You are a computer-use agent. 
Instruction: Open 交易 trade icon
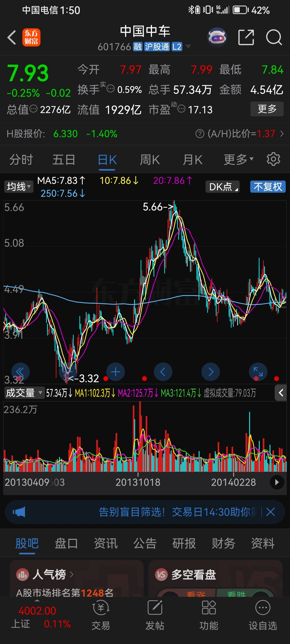101,615
